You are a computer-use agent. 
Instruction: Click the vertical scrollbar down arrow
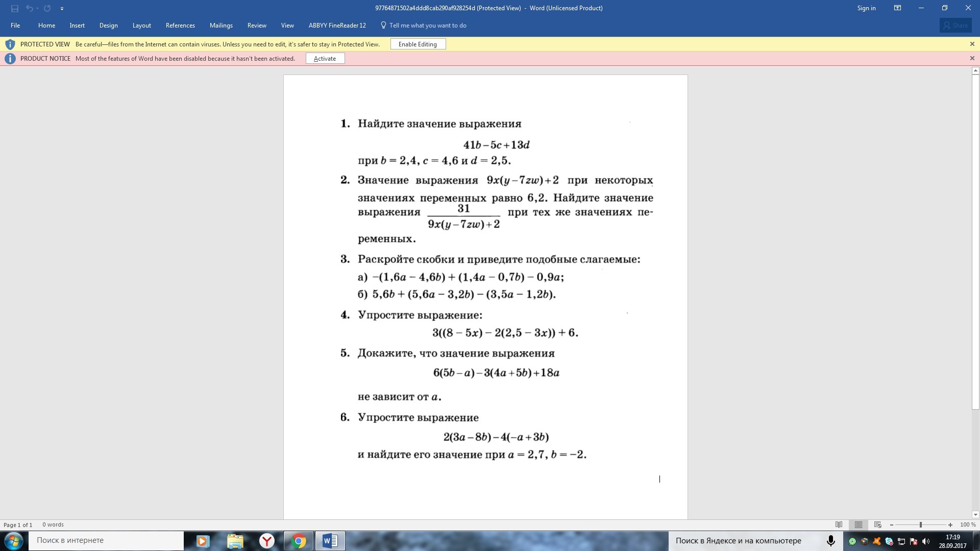975,515
